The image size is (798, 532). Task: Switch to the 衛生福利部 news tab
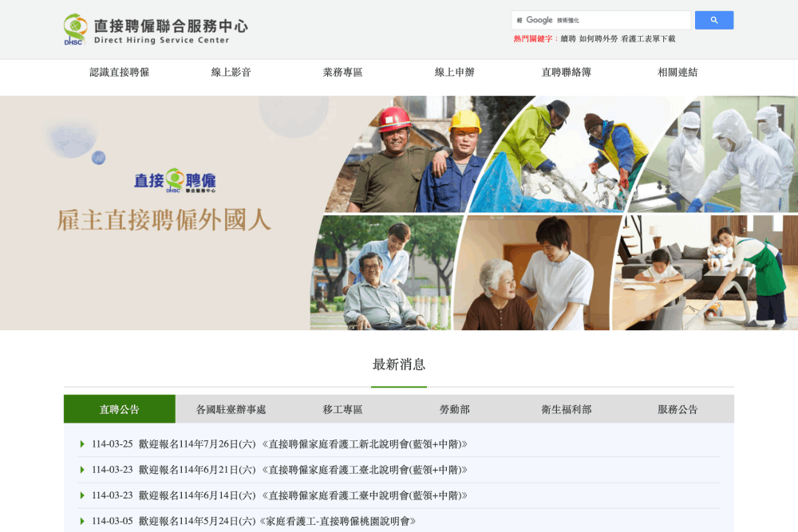click(567, 409)
